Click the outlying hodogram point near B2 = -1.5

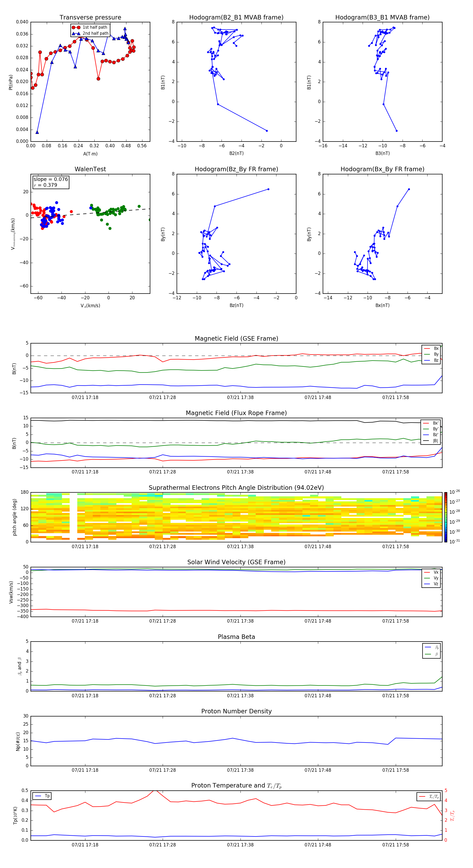[267, 131]
